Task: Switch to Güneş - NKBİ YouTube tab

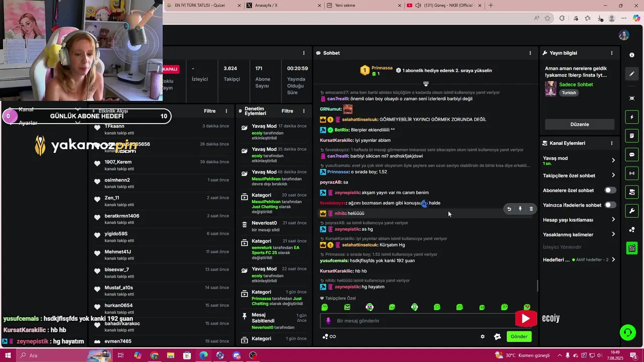Action: (x=443, y=6)
